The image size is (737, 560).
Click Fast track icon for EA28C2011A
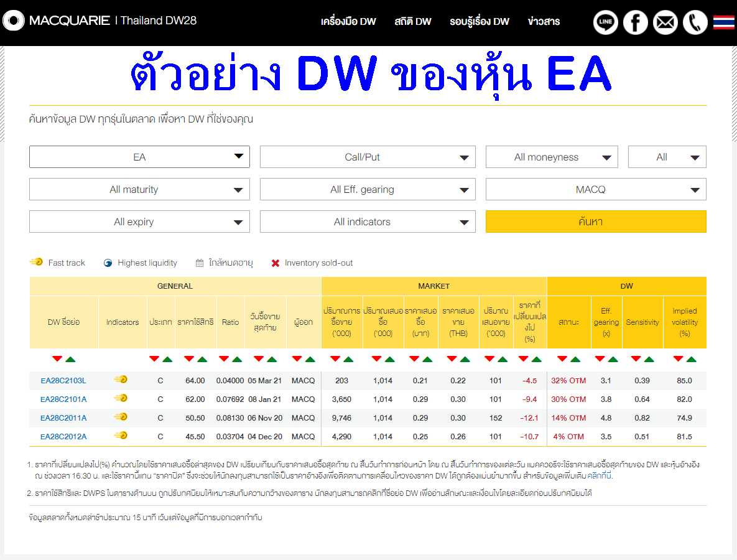[x=121, y=417]
